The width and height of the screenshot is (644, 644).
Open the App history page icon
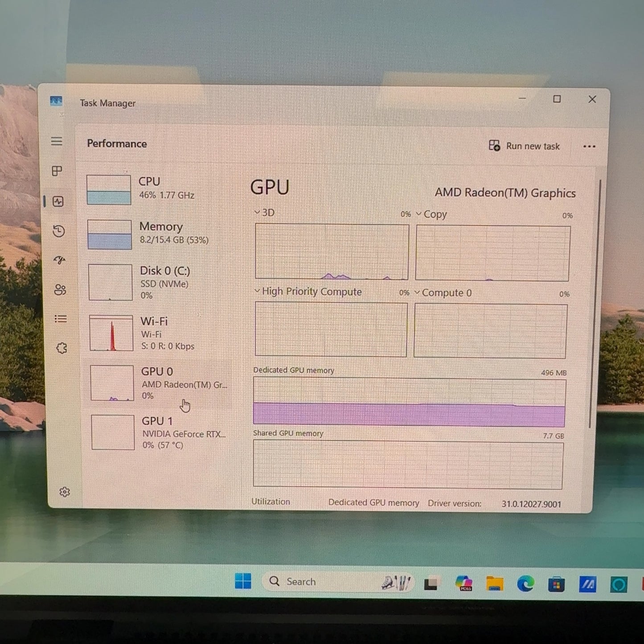pyautogui.click(x=58, y=231)
